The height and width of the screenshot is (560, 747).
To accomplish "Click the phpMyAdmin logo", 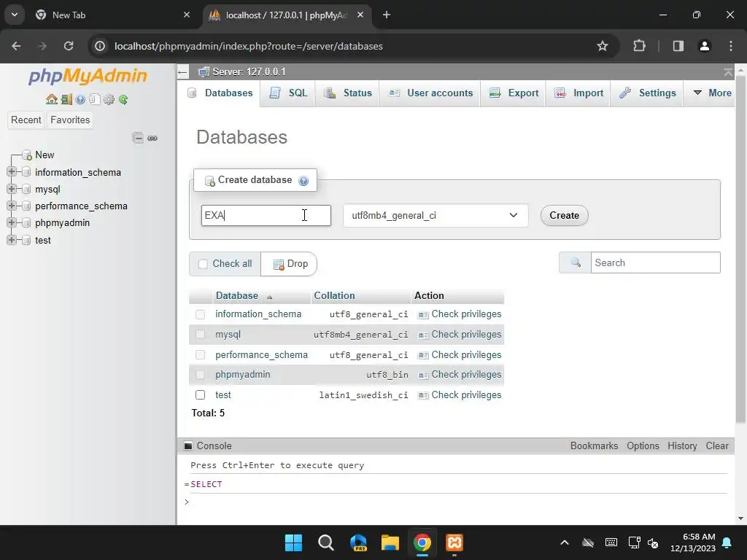I will pyautogui.click(x=88, y=76).
